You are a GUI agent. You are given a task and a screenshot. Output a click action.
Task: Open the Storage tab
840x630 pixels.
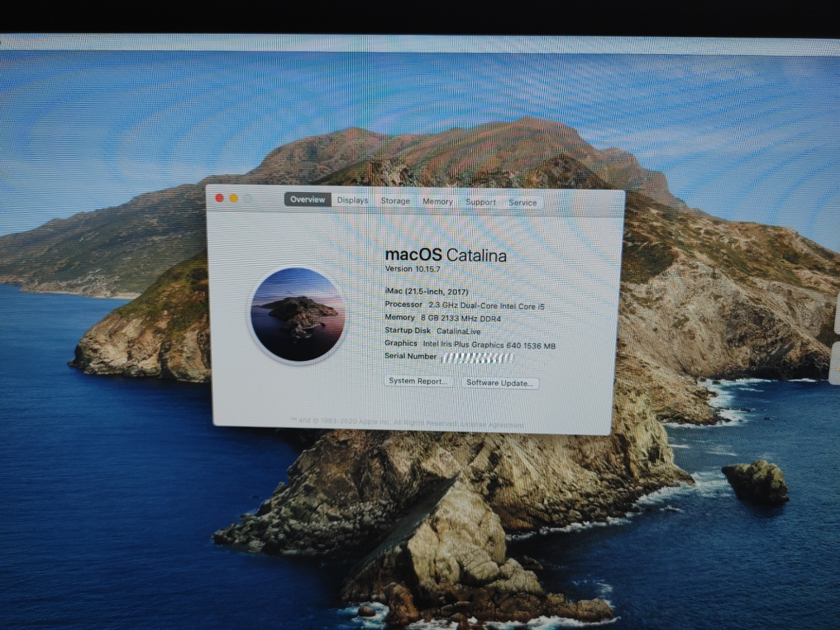pyautogui.click(x=395, y=201)
